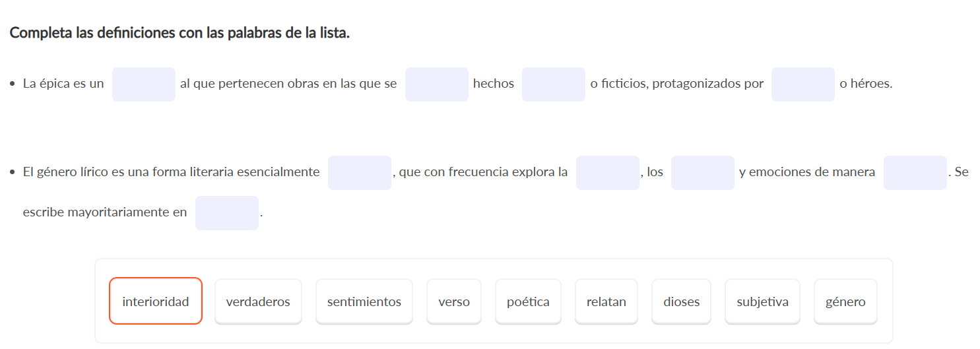Select the blank after 'emociones de manera'
This screenshot has width=980, height=349.
(915, 173)
